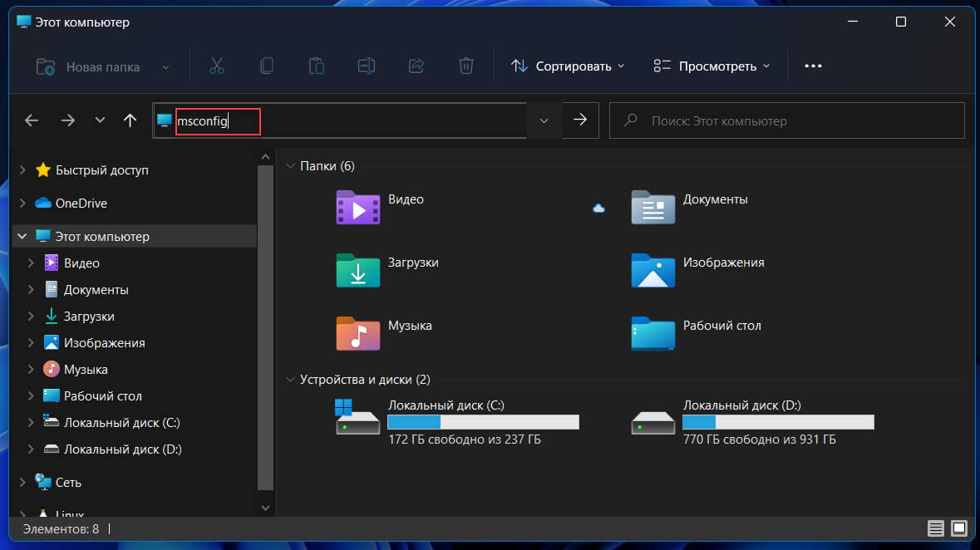Click the OneDrive cloud sync status icon

pos(598,209)
